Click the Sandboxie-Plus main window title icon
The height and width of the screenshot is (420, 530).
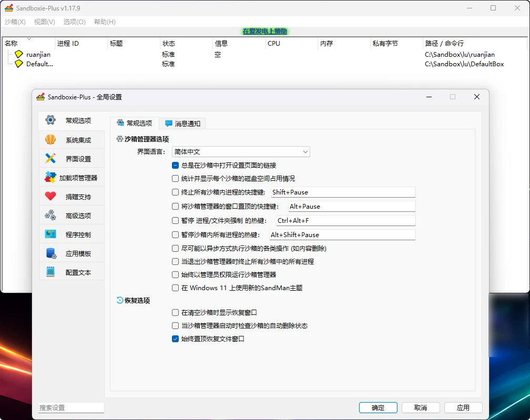(9, 8)
